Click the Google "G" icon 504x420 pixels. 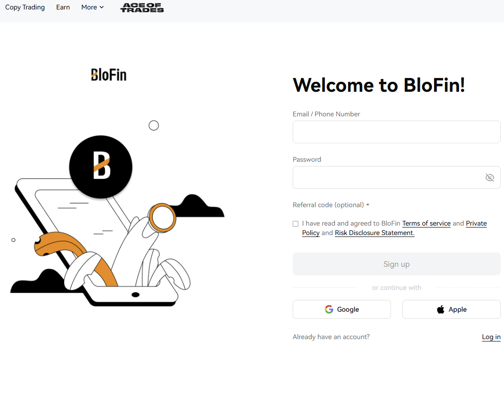(329, 309)
